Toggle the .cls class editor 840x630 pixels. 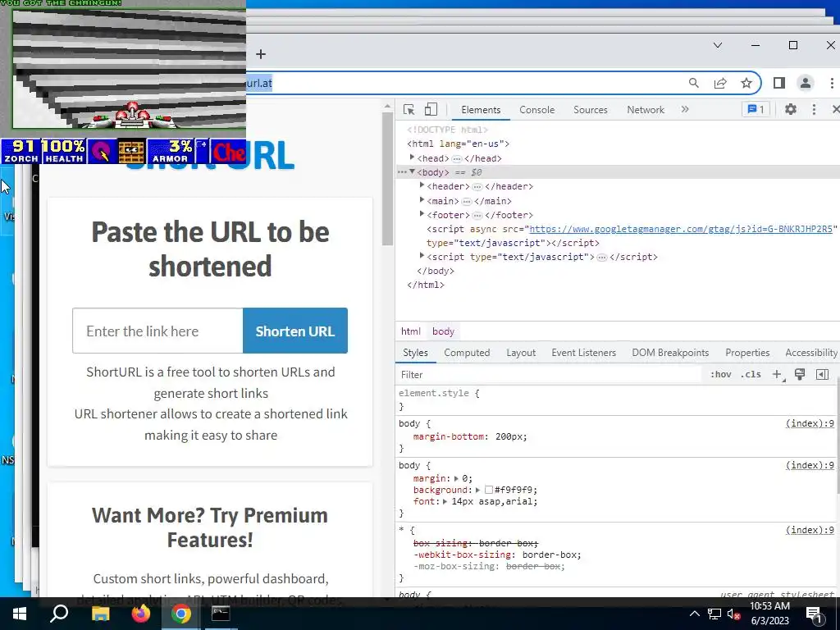[x=751, y=374]
